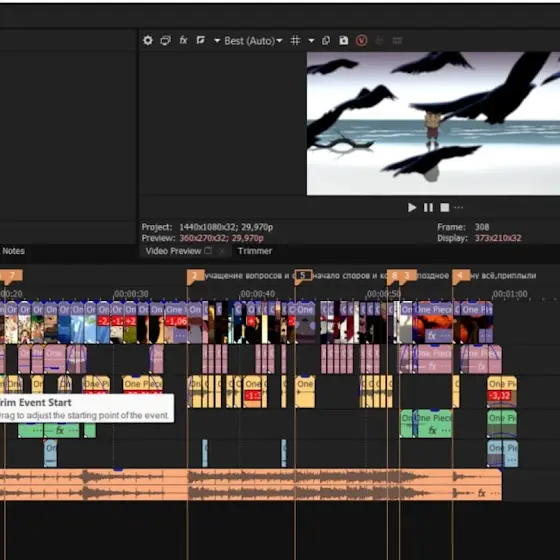Expand the Overlays grid dropdown arrow
560x560 pixels.
coord(311,41)
